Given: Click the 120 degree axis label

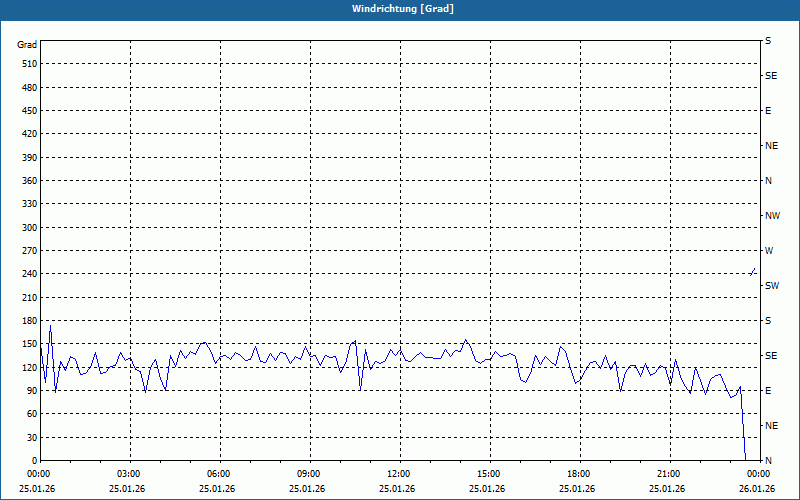Looking at the screenshot, I should (30, 367).
